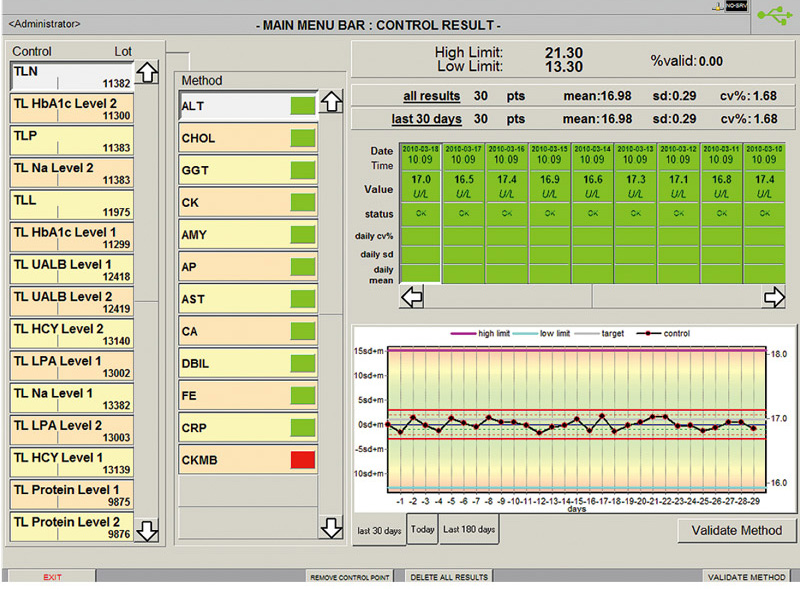Switch to last 30 days chart tab

click(x=379, y=530)
